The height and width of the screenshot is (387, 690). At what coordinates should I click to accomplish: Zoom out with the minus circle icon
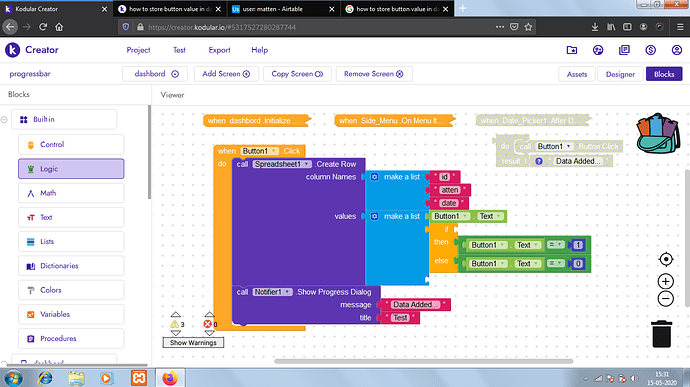coord(665,299)
